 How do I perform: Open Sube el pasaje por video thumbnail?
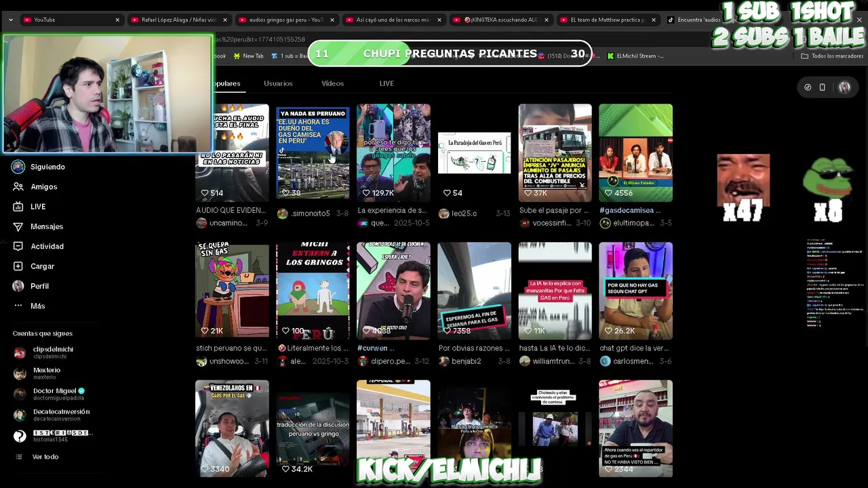click(x=555, y=152)
